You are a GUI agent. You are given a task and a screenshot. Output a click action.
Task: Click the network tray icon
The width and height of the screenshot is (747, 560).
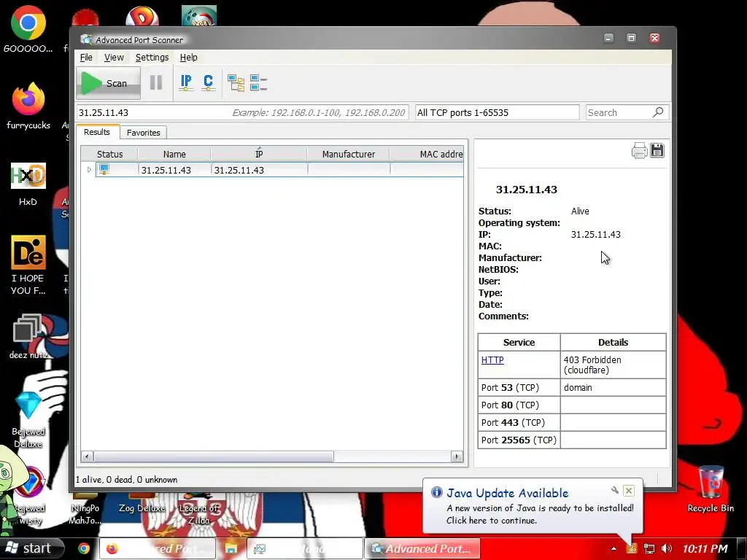[x=649, y=548]
